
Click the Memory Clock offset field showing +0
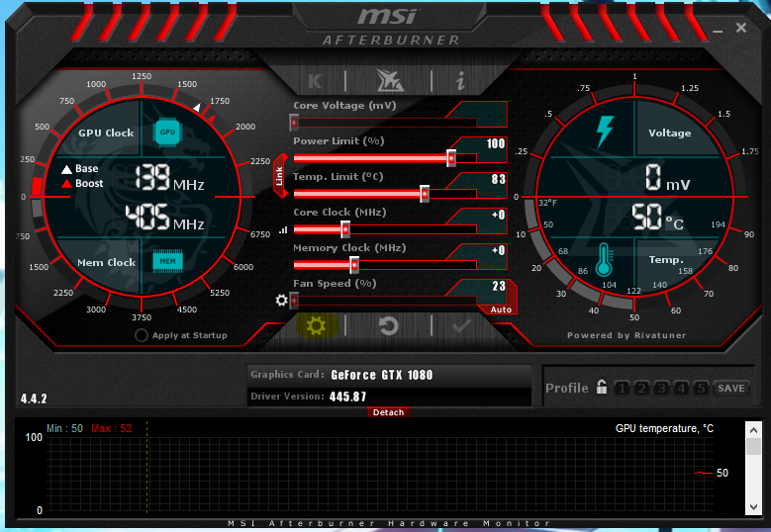(484, 250)
